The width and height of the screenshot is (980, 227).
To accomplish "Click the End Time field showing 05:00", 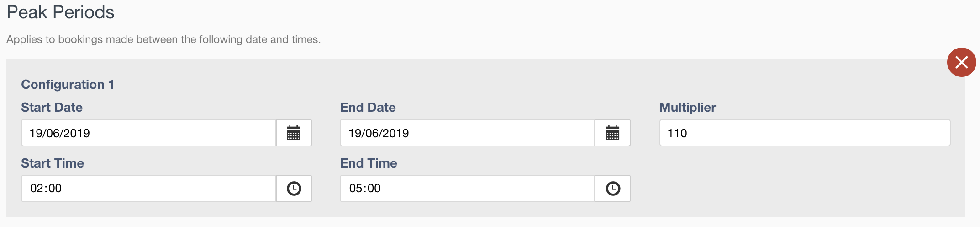I will [467, 189].
